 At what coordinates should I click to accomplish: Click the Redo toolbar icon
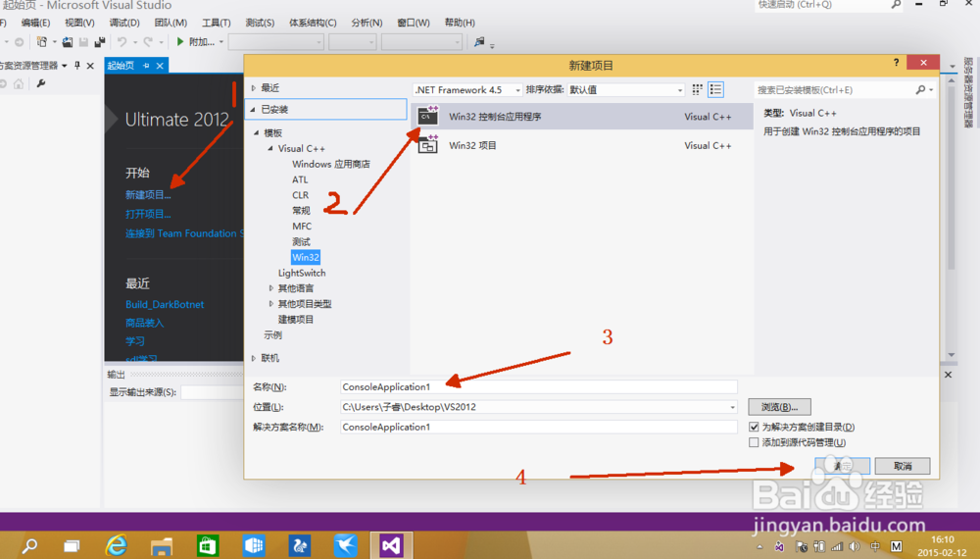[x=148, y=42]
